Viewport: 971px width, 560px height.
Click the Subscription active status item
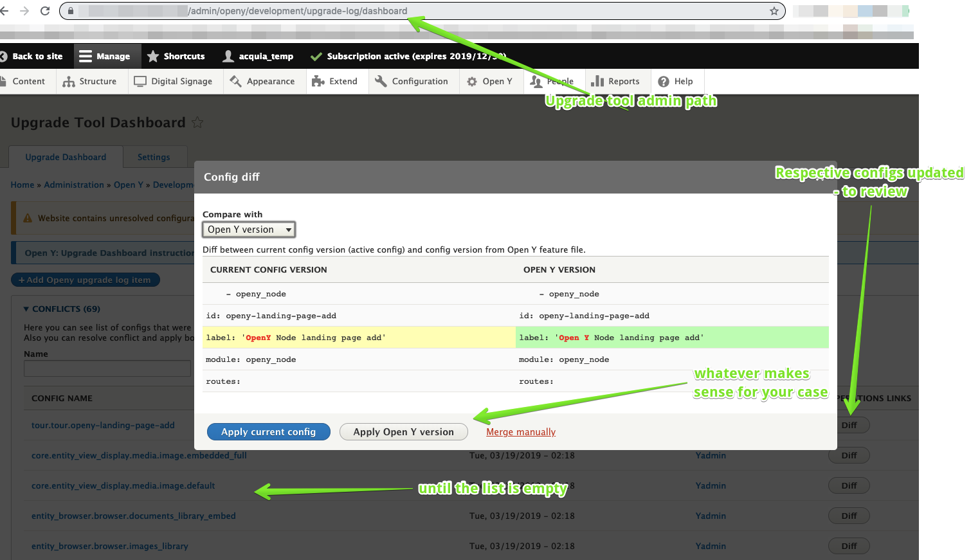point(408,56)
